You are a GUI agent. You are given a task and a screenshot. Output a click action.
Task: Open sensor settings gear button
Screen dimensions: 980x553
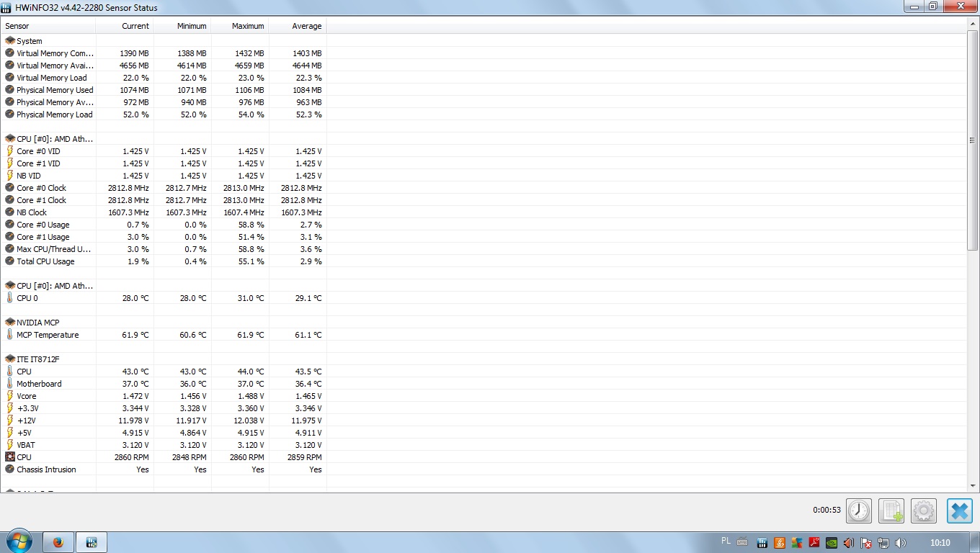tap(924, 511)
